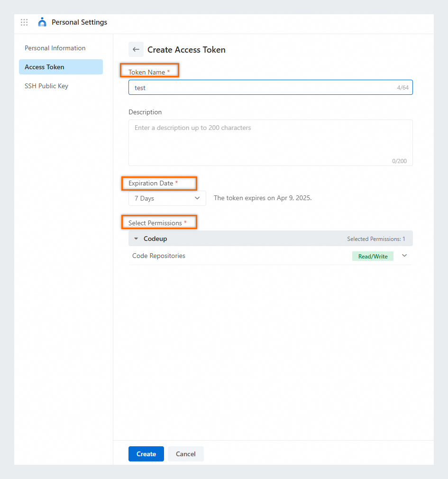This screenshot has height=479, width=448.
Task: Open the app launcher grid icon
Action: 24,22
